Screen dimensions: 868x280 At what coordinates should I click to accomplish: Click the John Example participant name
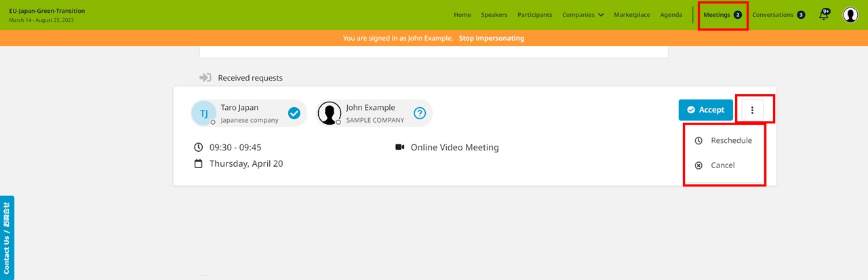370,107
